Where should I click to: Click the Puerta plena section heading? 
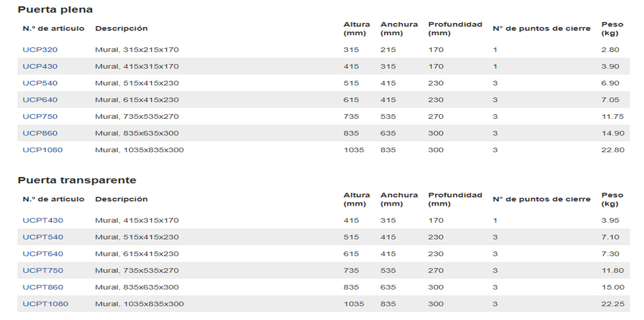coord(55,10)
